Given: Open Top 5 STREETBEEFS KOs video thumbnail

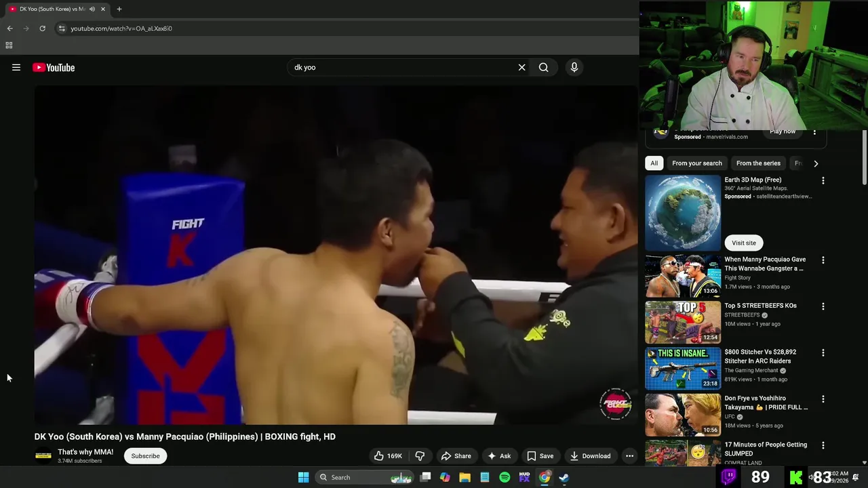Looking at the screenshot, I should tap(683, 322).
